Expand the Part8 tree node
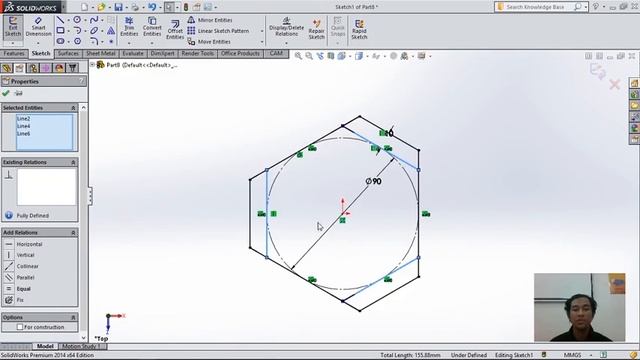Image resolution: width=640 pixels, height=360 pixels. [92, 64]
